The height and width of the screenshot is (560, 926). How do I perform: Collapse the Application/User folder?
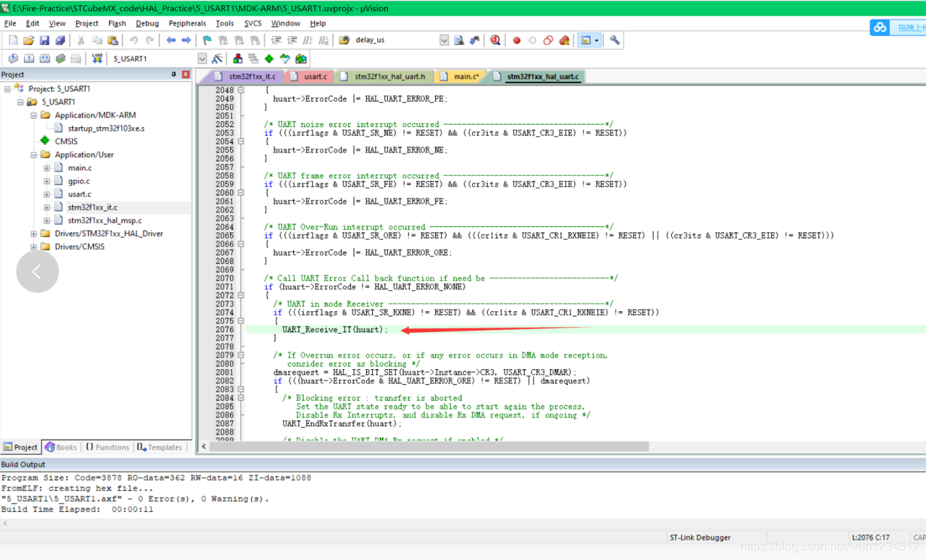[34, 155]
